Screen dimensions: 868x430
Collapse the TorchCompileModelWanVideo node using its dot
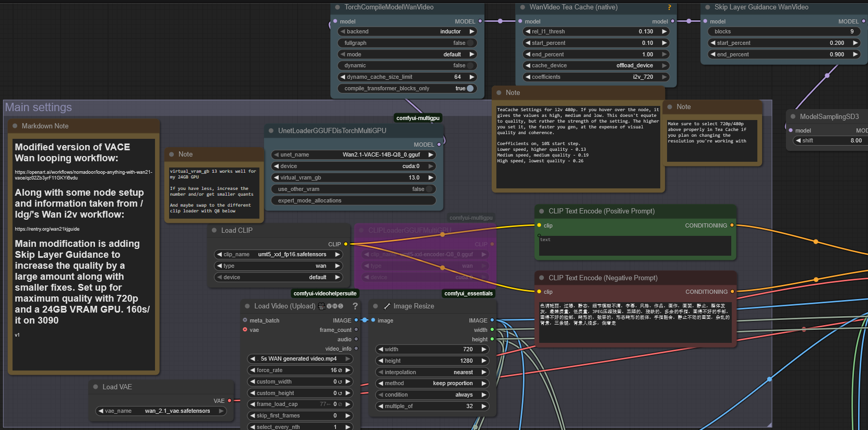click(337, 7)
